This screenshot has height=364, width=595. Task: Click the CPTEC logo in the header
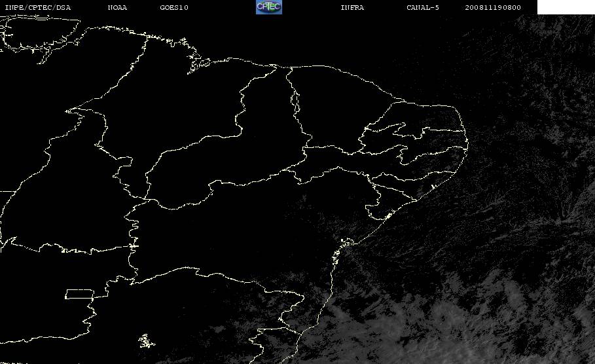(269, 7)
